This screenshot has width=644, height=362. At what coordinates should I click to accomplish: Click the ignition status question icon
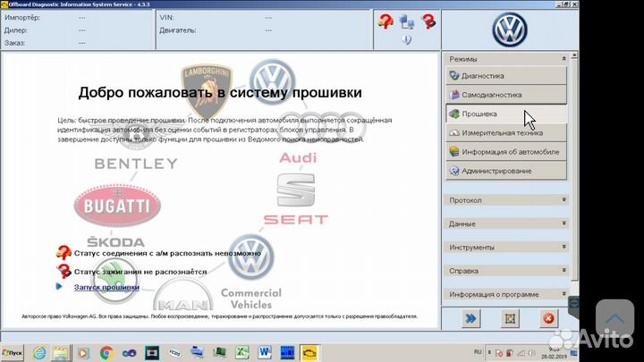click(x=64, y=271)
